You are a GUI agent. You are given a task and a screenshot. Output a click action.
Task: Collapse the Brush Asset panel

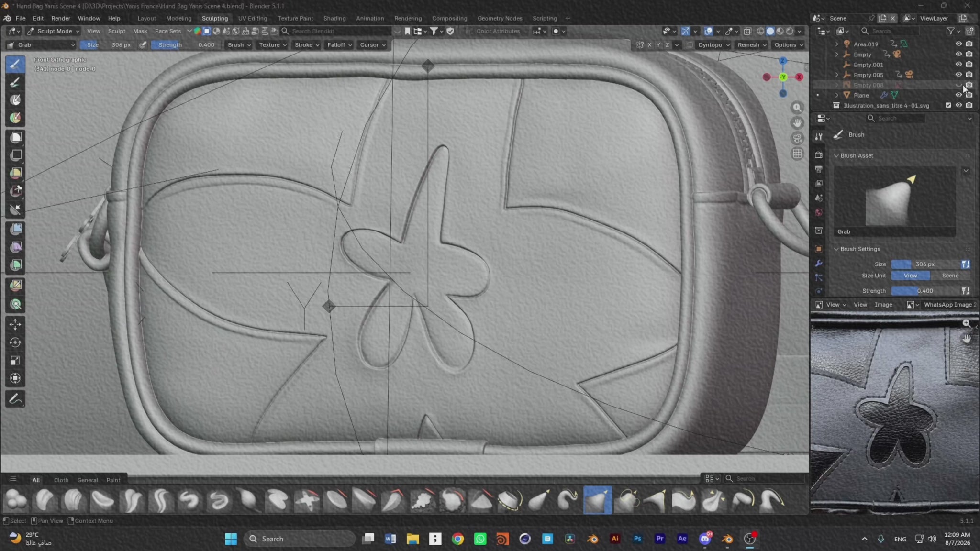tap(836, 155)
